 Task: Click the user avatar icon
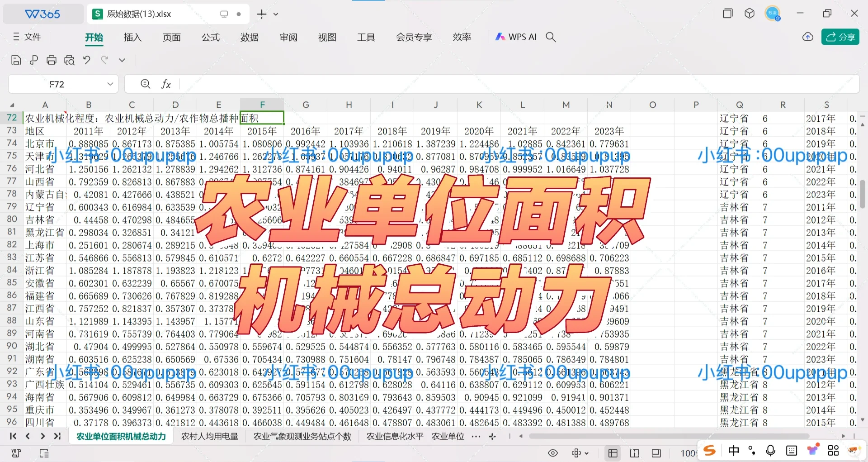[x=772, y=14]
